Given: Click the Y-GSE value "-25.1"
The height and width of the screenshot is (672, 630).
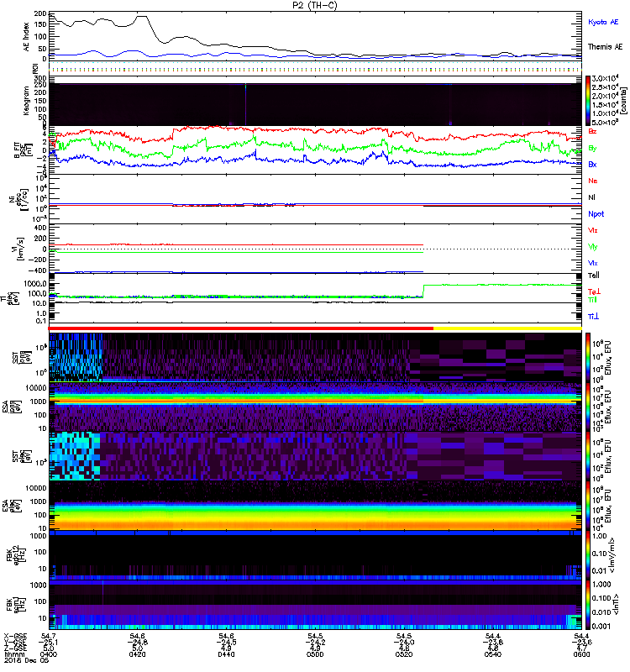Looking at the screenshot, I should point(49,643).
